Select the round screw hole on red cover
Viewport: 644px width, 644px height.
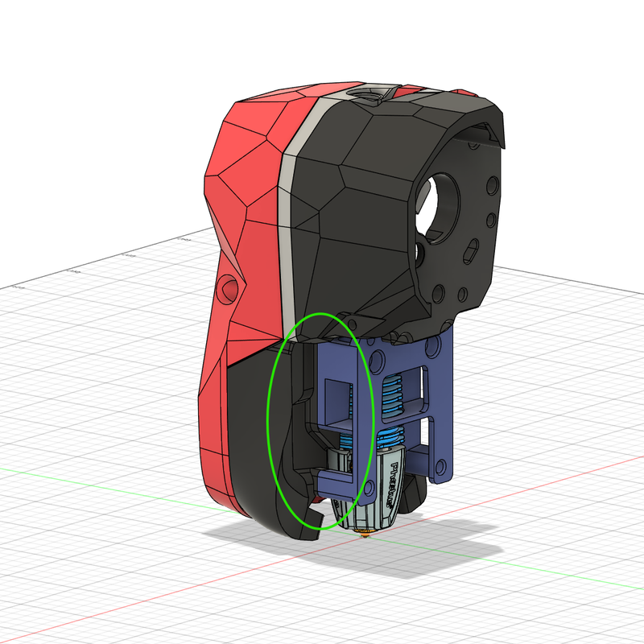[228, 288]
